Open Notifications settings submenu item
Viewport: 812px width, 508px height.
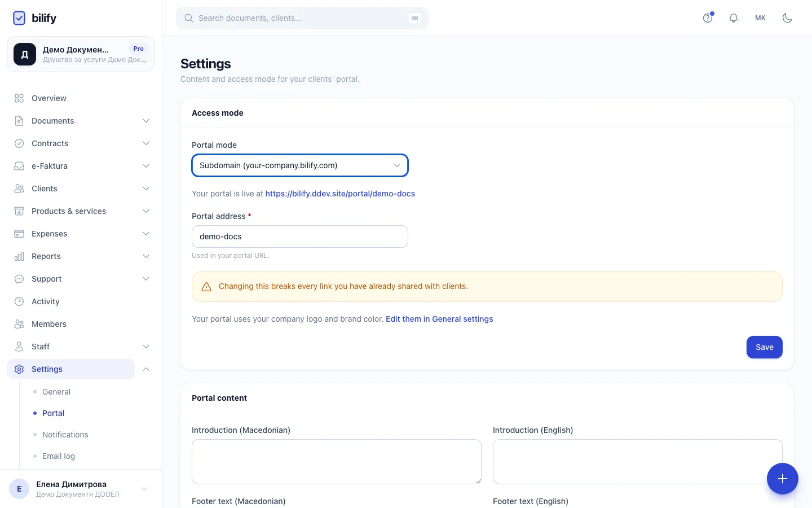coord(65,435)
